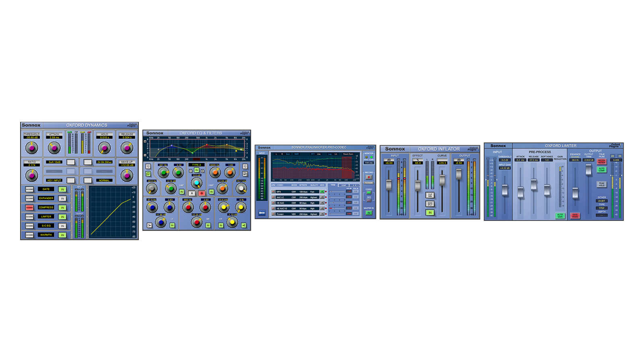
Task: Toggle the Inflator CLIP 0dBr button
Action: (430, 195)
